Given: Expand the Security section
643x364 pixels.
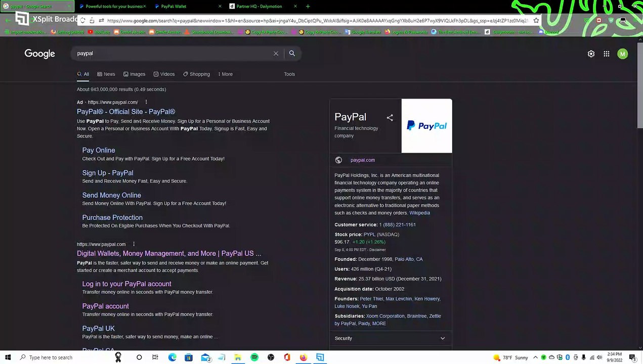Looking at the screenshot, I should [390, 338].
